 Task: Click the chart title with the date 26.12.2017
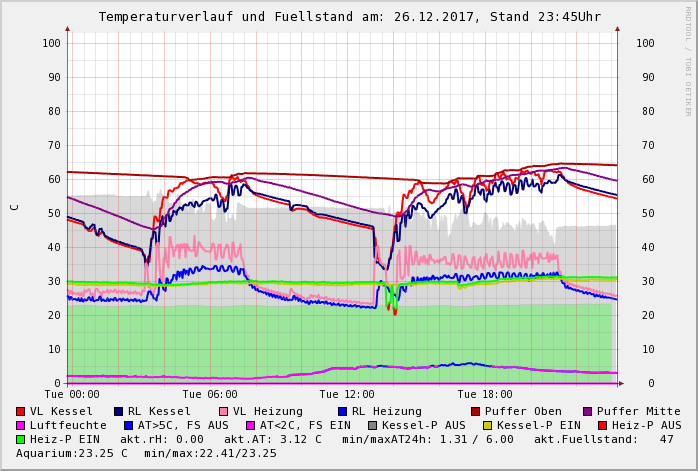349,17
